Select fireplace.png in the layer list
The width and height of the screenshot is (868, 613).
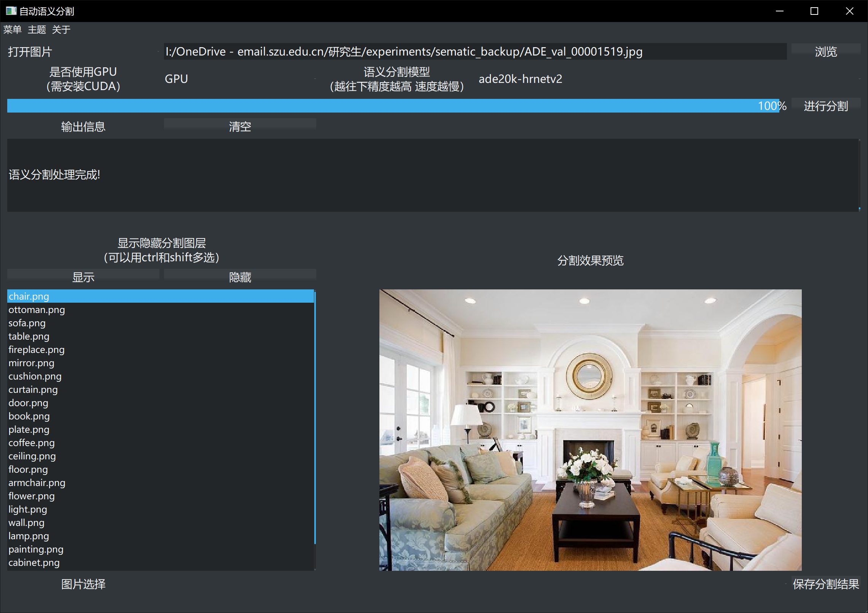click(x=37, y=350)
